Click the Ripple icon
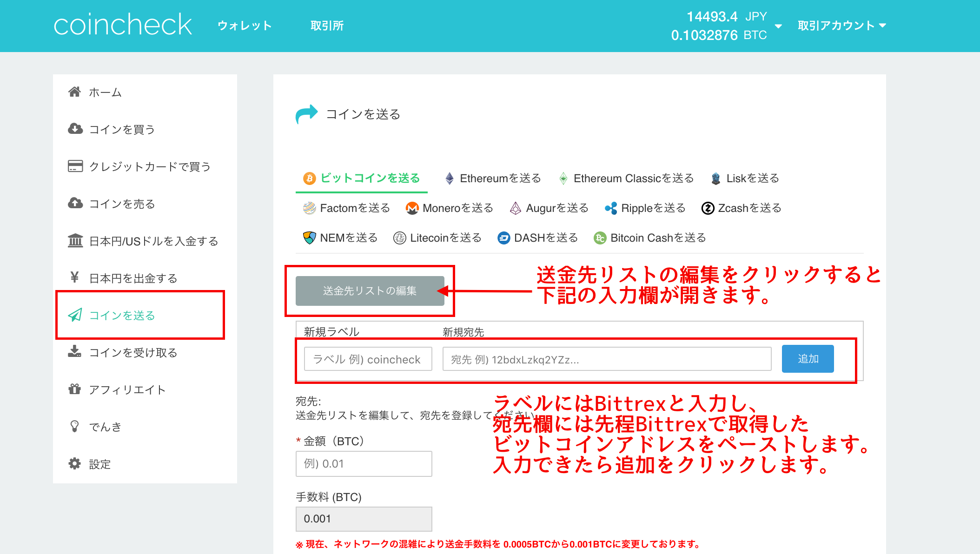 (x=611, y=208)
